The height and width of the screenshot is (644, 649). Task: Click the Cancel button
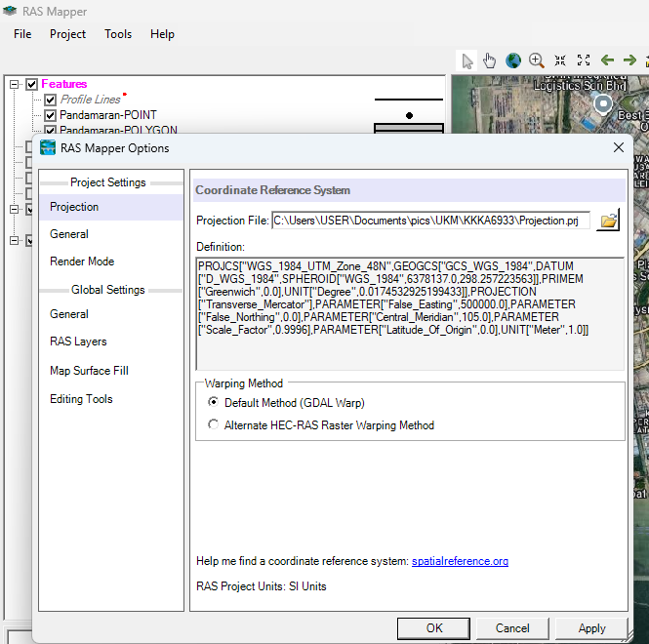pyautogui.click(x=512, y=628)
